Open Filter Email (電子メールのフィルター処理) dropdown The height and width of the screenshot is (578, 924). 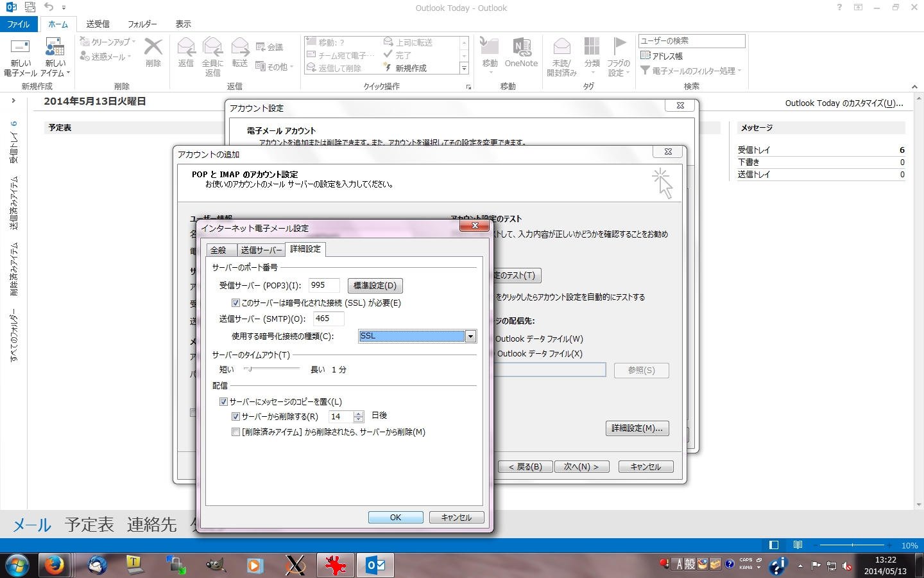tap(691, 71)
